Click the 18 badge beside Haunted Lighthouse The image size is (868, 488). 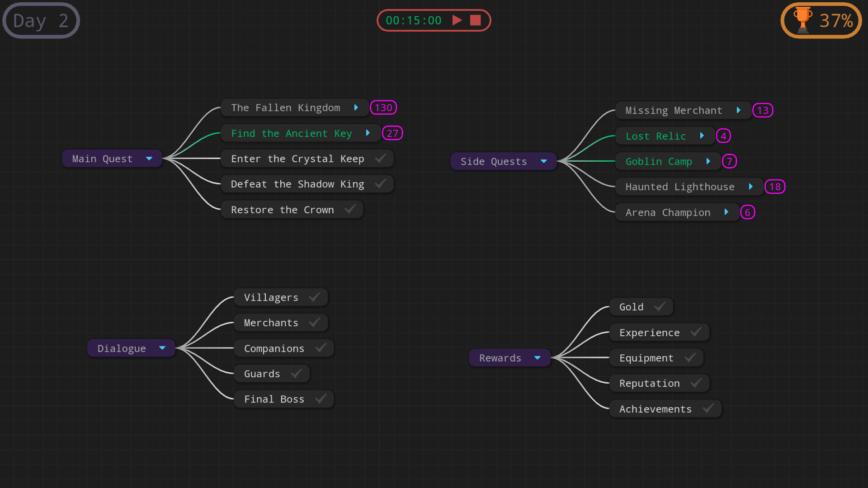click(x=775, y=187)
